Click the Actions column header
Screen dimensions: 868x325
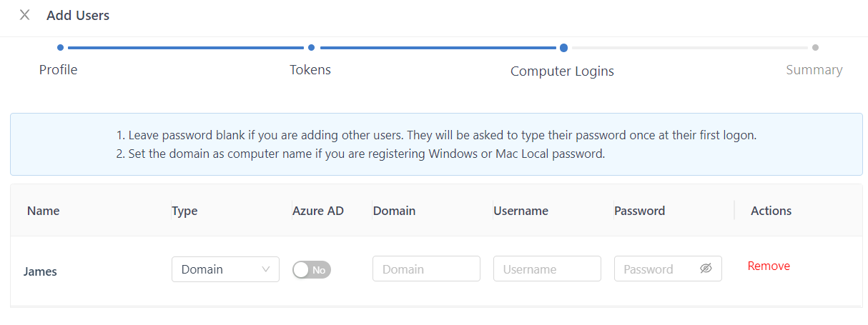pyautogui.click(x=771, y=211)
